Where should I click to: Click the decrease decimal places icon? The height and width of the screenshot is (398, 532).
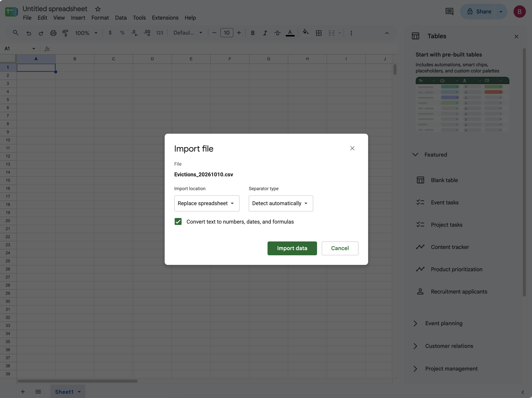tap(135, 33)
